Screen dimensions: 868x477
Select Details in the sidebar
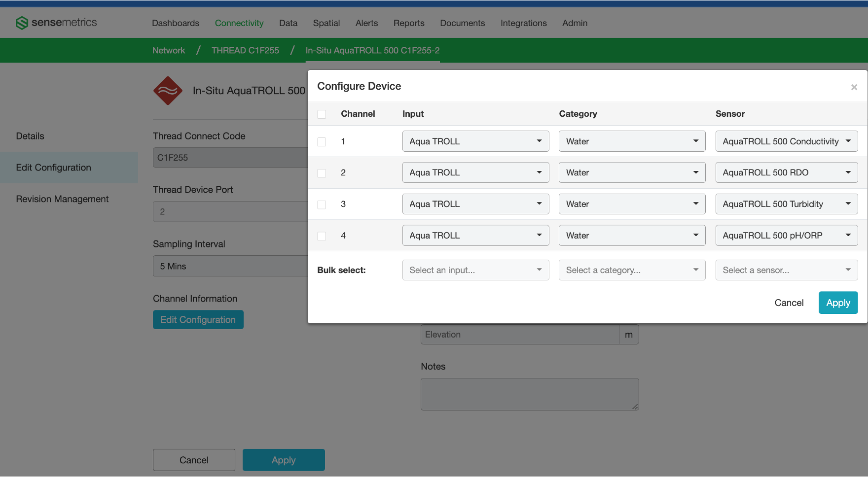point(30,136)
